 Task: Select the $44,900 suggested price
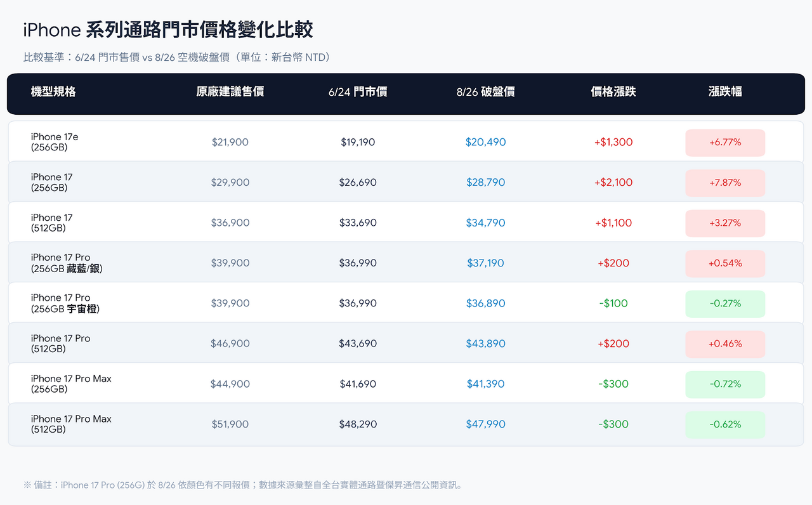coord(230,384)
